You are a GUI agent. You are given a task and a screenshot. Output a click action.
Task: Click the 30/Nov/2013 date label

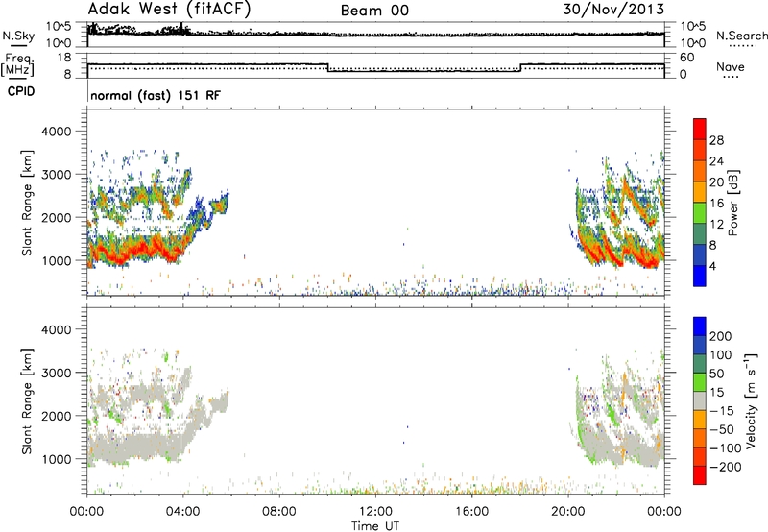point(613,10)
